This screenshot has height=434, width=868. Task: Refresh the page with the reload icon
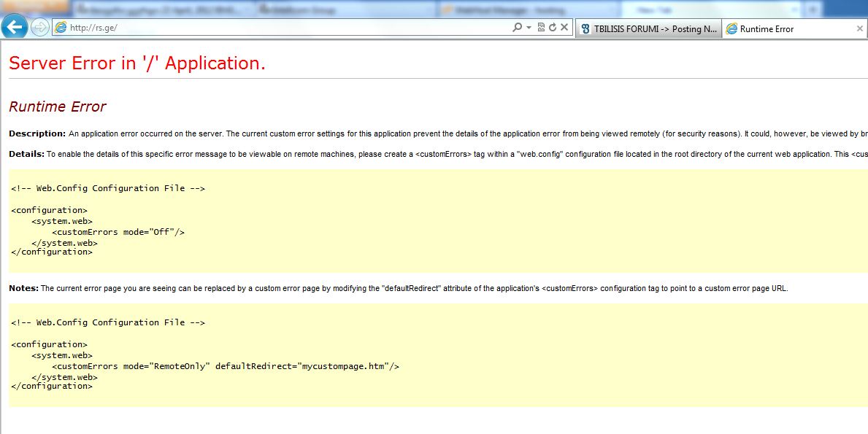point(553,27)
